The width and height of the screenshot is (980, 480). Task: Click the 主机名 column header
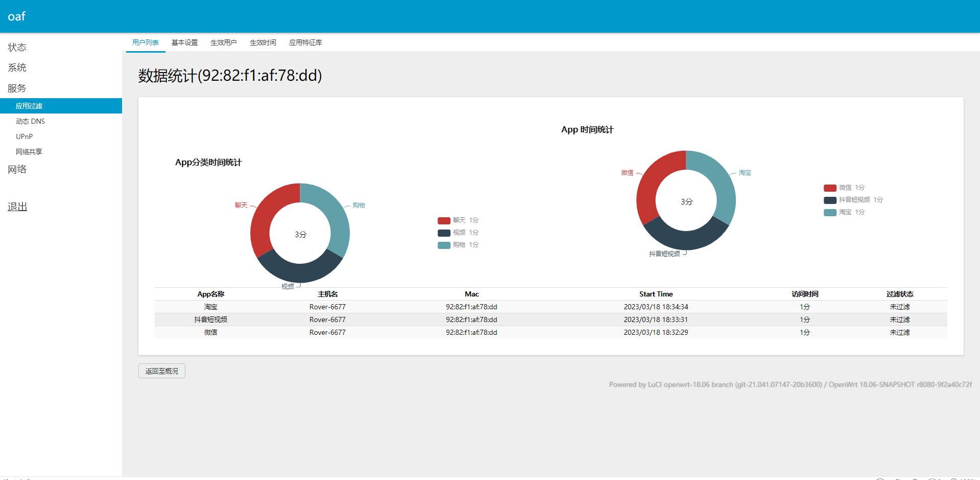(327, 294)
